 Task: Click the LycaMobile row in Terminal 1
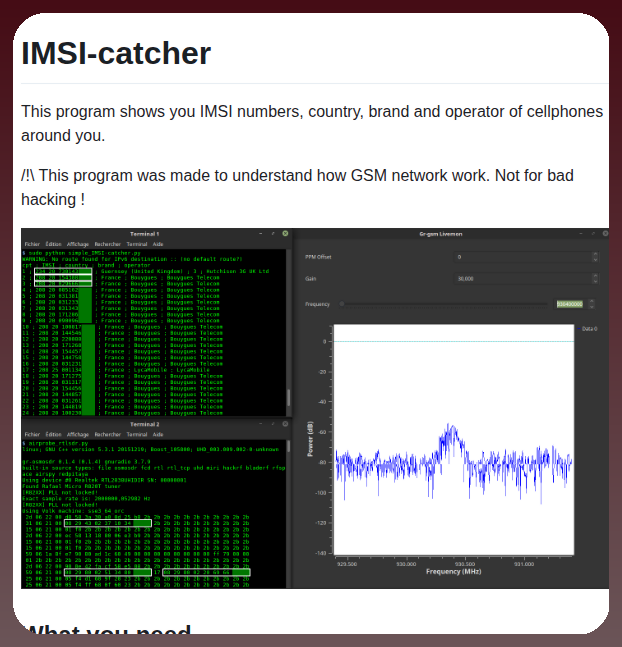pyautogui.click(x=116, y=370)
